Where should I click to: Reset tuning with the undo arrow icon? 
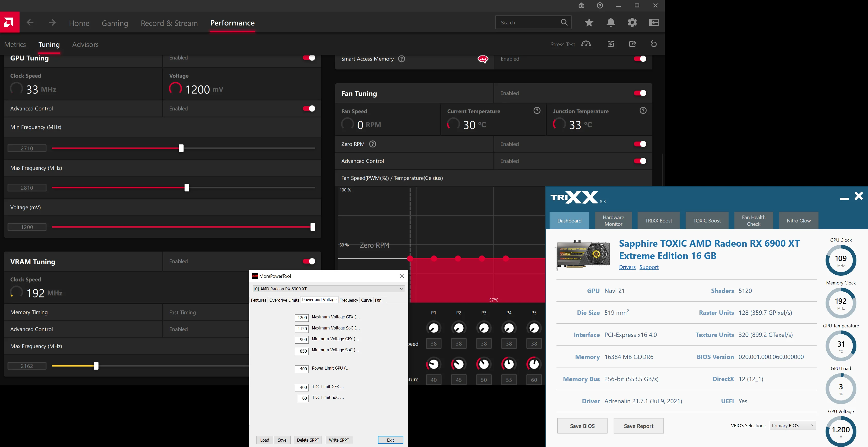654,44
